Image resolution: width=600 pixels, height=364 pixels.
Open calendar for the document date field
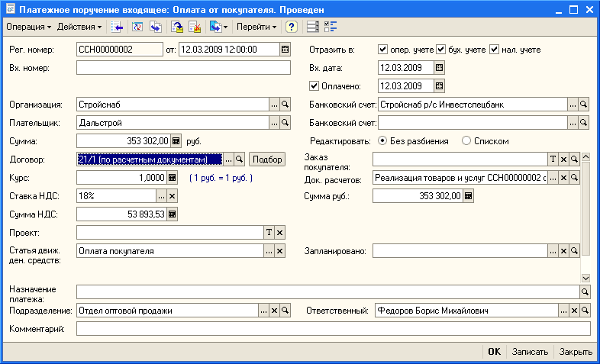pos(285,50)
